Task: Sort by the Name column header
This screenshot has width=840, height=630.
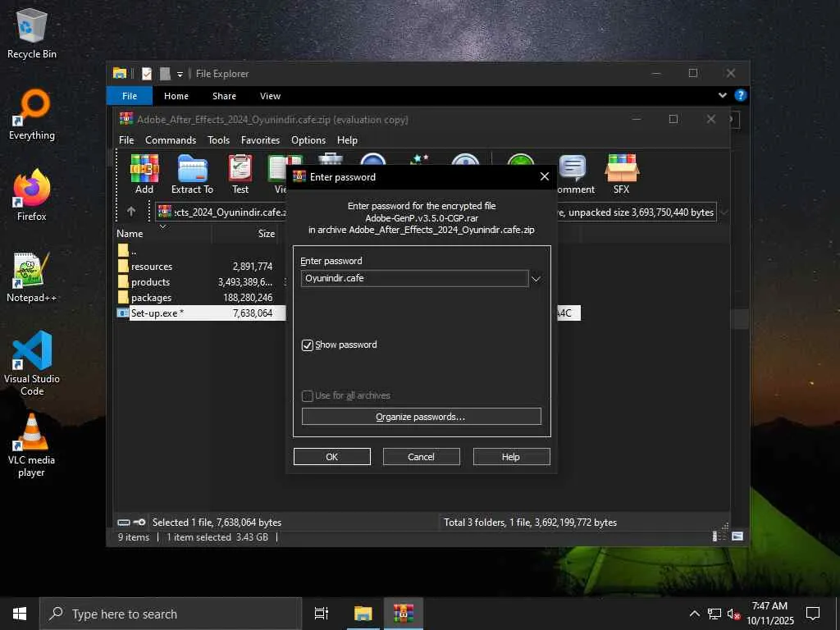Action: coord(163,233)
